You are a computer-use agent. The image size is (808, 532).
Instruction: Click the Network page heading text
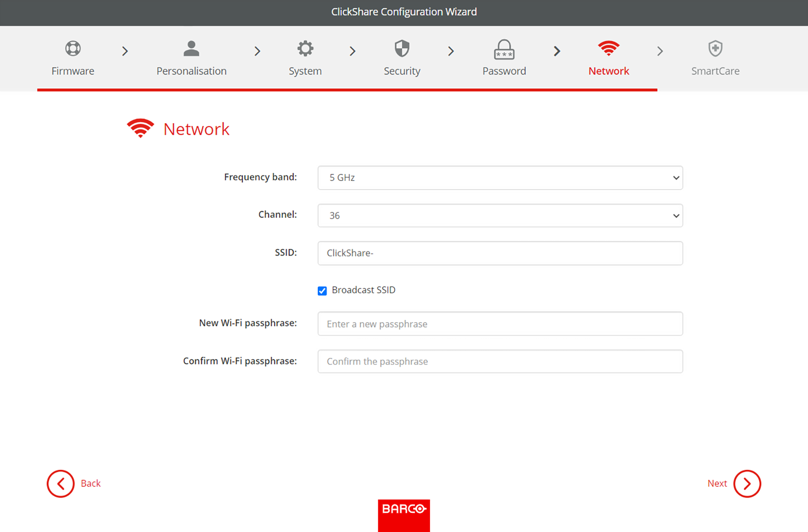tap(196, 129)
